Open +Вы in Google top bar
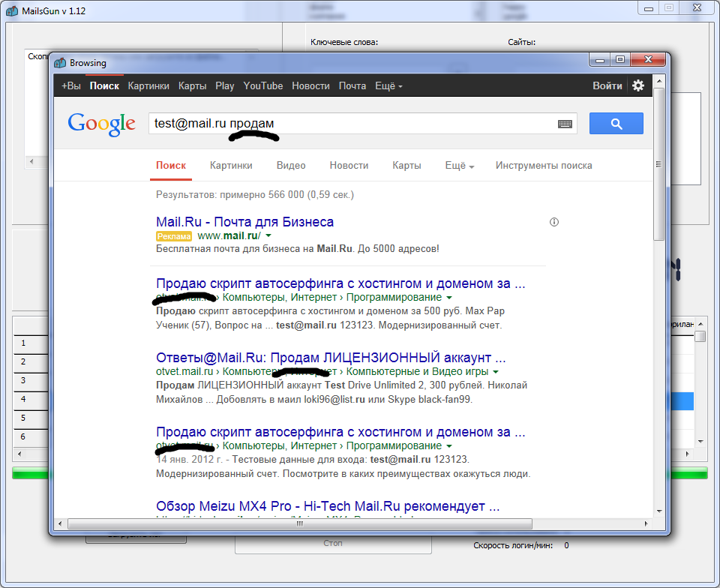Screen dimensions: 720x588 tap(71, 85)
